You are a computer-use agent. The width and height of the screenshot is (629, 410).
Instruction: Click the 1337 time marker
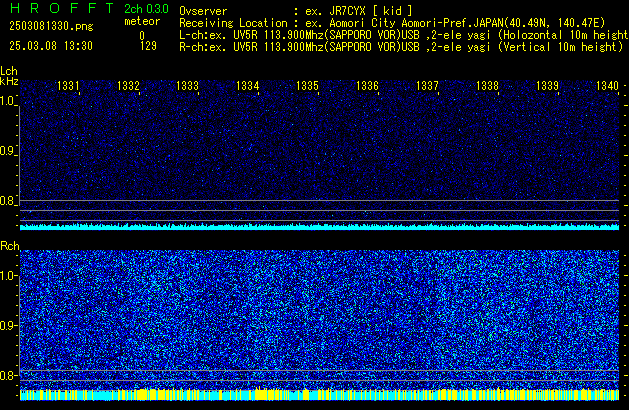pyautogui.click(x=428, y=86)
